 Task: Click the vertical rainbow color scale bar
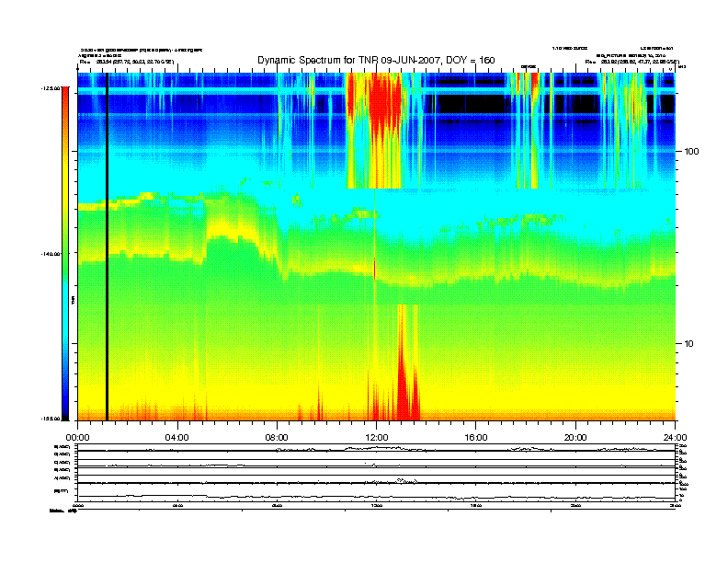[x=65, y=254]
